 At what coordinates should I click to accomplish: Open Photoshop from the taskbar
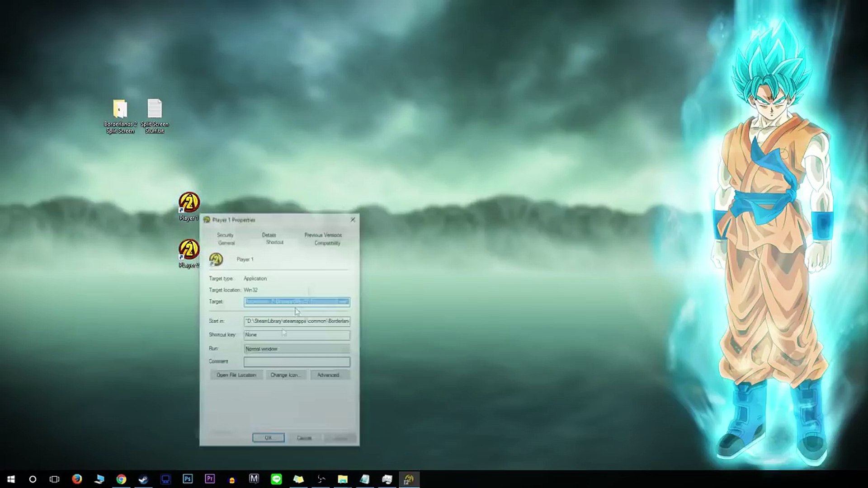point(188,479)
